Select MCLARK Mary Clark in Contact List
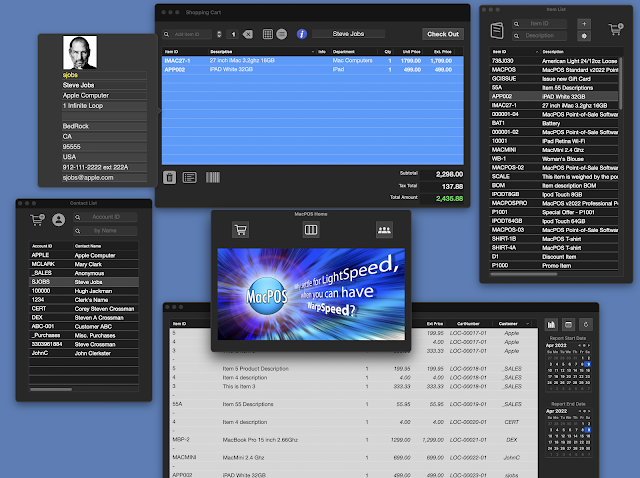Screen dimensions: 640x478 [84, 264]
